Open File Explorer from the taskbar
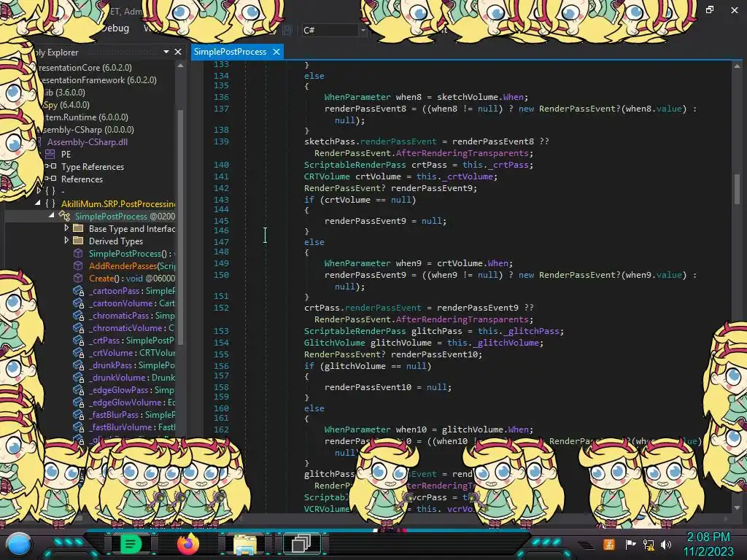The image size is (747, 560). [x=245, y=544]
